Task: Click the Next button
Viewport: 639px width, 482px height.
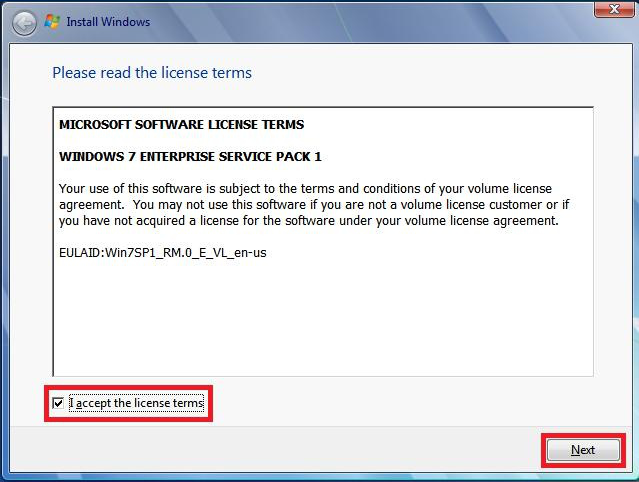Action: 583,450
